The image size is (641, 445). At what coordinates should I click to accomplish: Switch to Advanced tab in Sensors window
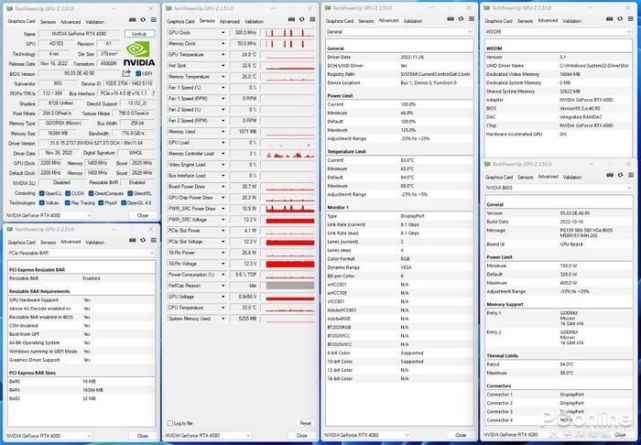pos(229,22)
